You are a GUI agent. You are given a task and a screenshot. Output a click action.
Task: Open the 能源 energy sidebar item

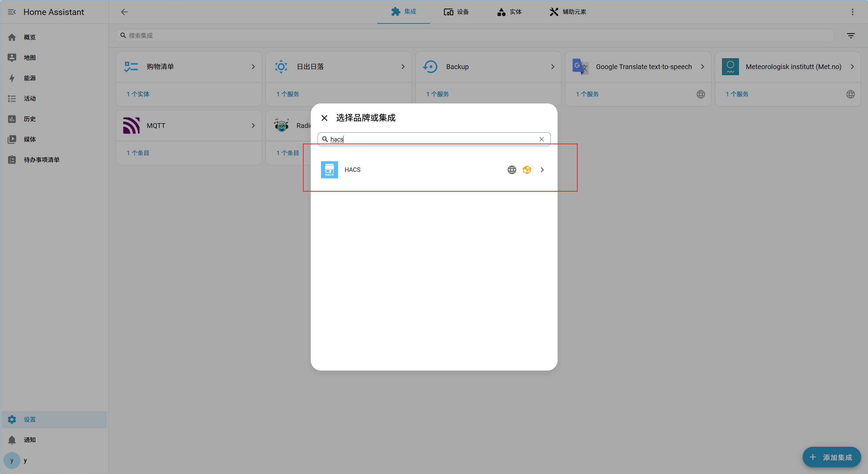[x=30, y=78]
